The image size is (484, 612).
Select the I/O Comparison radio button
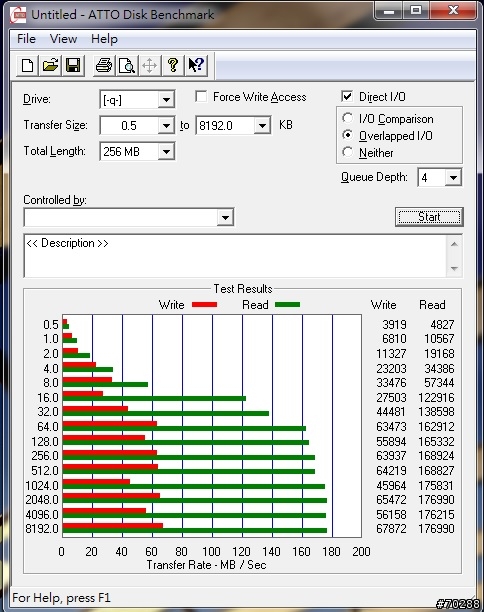click(x=347, y=118)
